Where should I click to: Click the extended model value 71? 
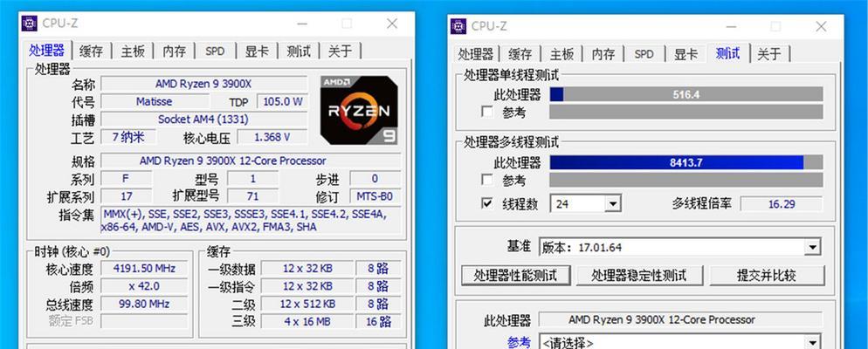253,196
